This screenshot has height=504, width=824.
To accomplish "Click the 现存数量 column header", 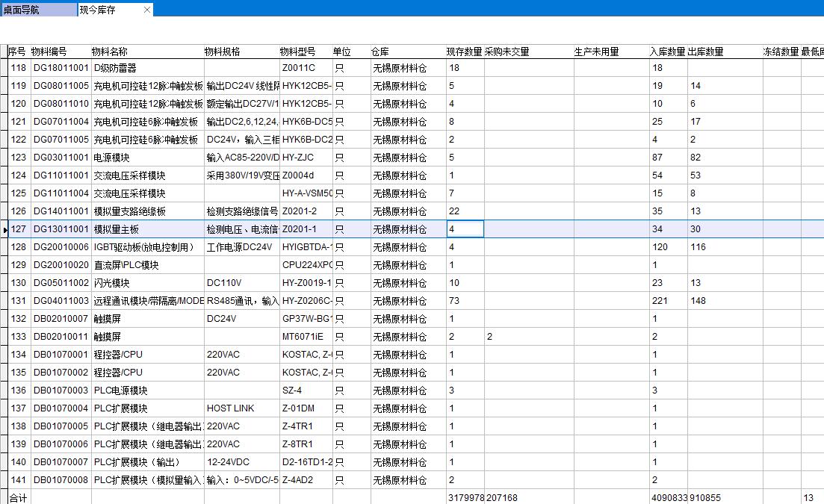I will click(463, 52).
